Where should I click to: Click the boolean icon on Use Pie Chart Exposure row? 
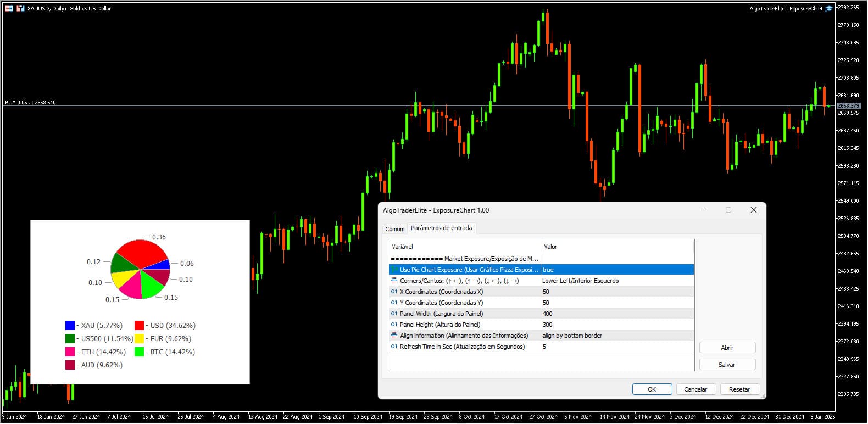[394, 270]
